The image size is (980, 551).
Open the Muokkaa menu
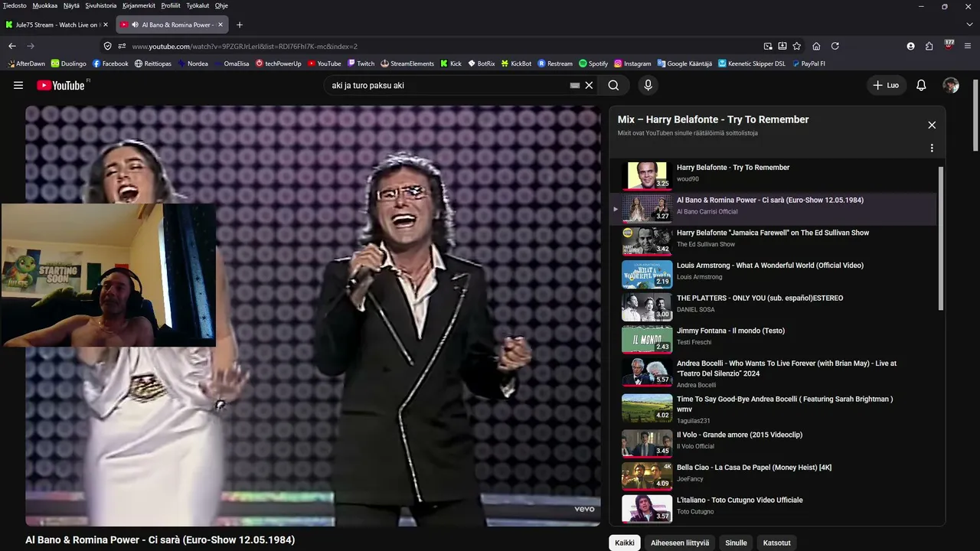(45, 5)
